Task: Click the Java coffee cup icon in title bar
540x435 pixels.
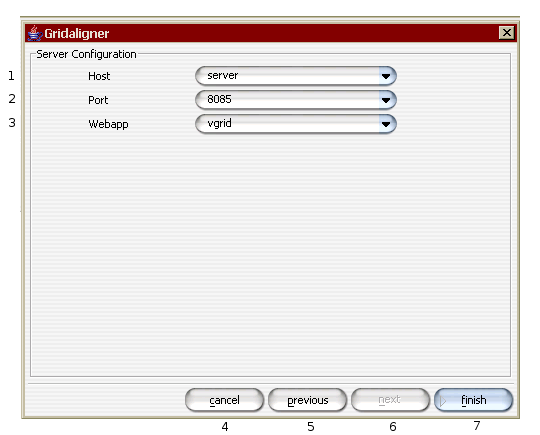Action: tap(34, 33)
